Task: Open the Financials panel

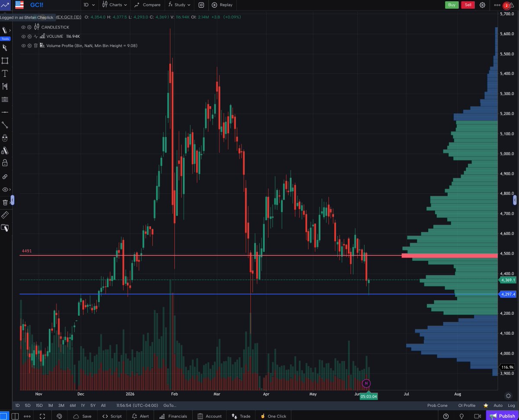Action: (173, 416)
